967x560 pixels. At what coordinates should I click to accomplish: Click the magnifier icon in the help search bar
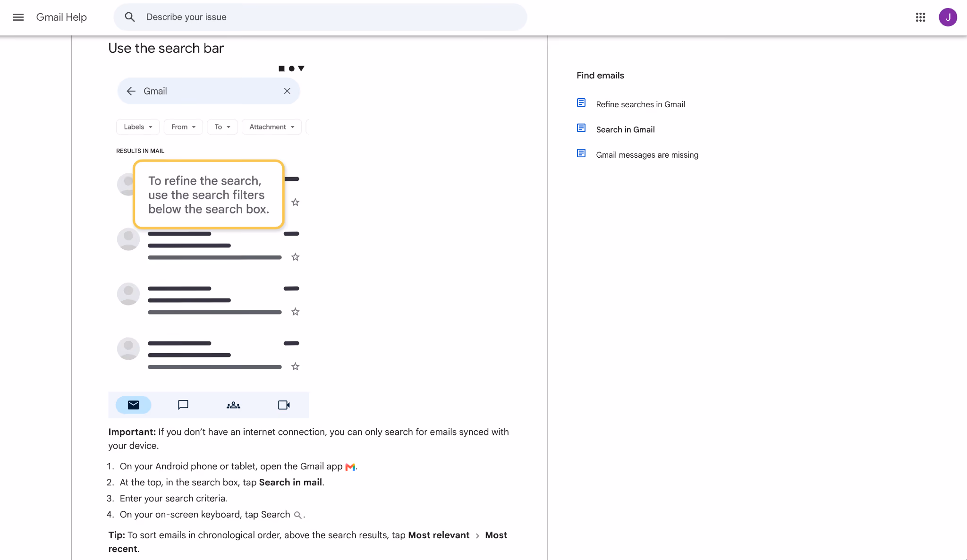coord(130,17)
